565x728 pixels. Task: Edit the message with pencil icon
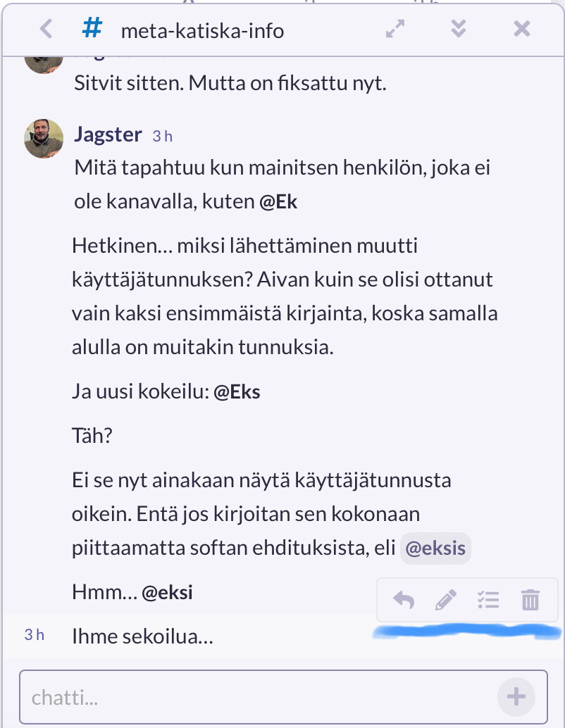pyautogui.click(x=445, y=601)
